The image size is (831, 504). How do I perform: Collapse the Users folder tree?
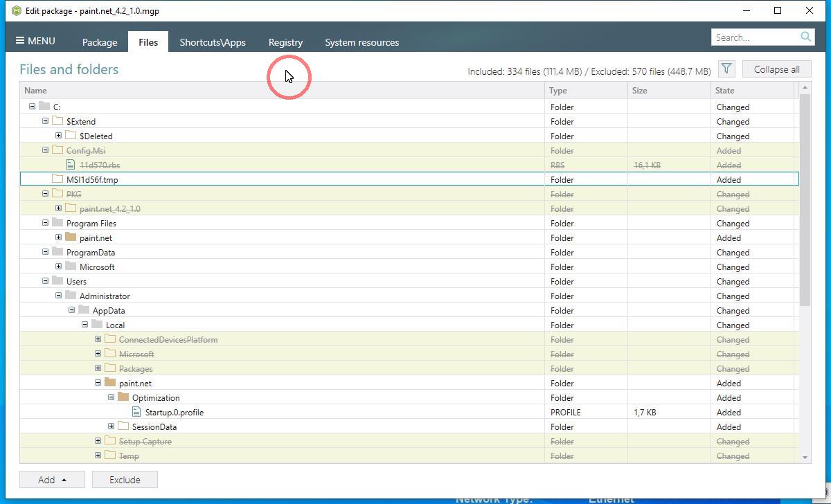point(46,281)
